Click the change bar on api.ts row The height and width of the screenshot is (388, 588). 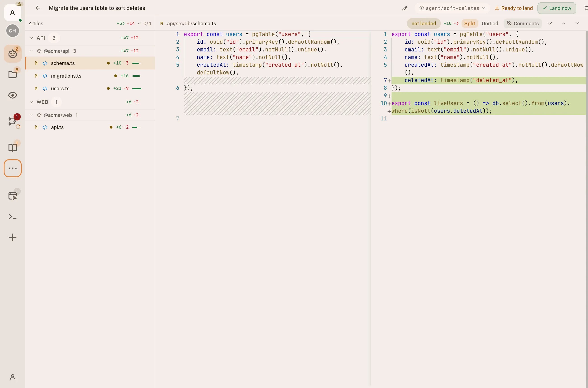point(137,127)
